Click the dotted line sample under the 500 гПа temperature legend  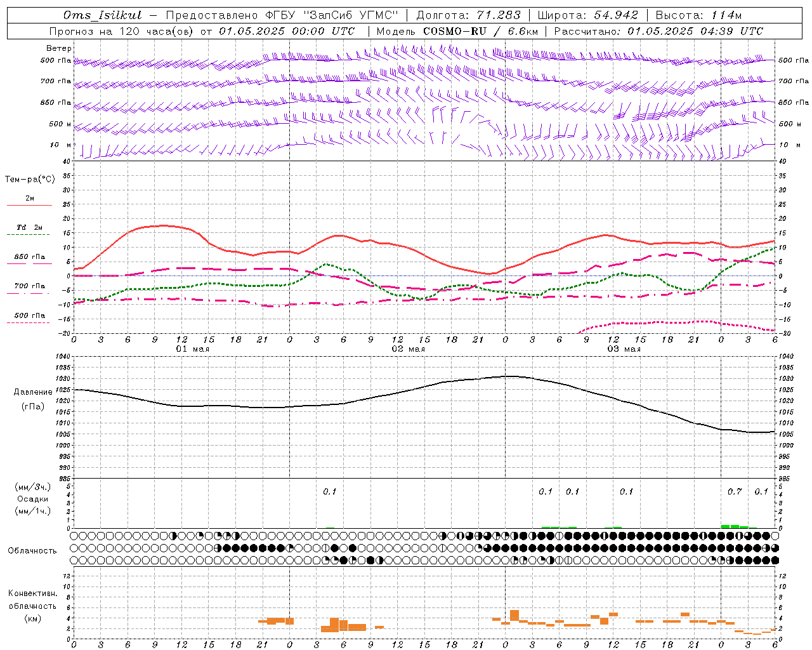click(x=28, y=323)
